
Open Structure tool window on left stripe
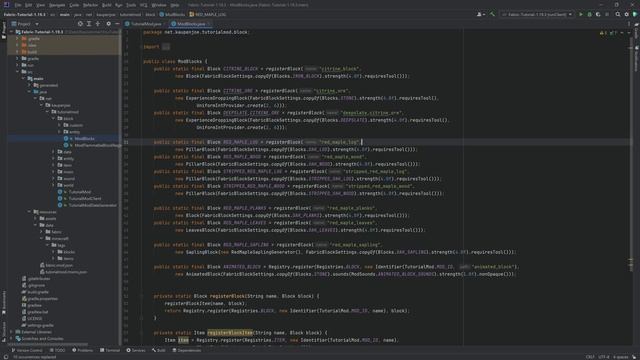coord(4,331)
